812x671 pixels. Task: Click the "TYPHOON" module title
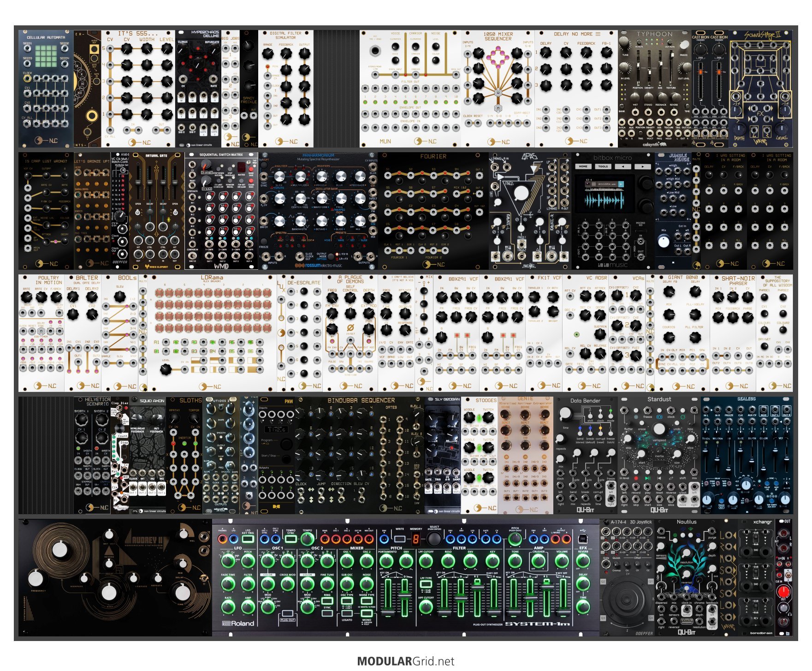point(655,34)
